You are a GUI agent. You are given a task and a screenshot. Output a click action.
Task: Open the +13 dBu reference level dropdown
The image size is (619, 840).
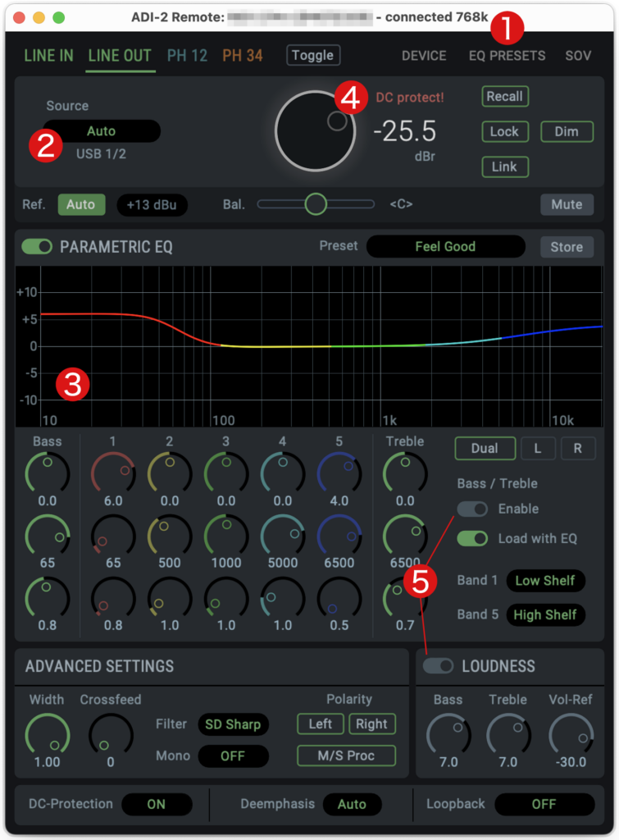pyautogui.click(x=152, y=205)
